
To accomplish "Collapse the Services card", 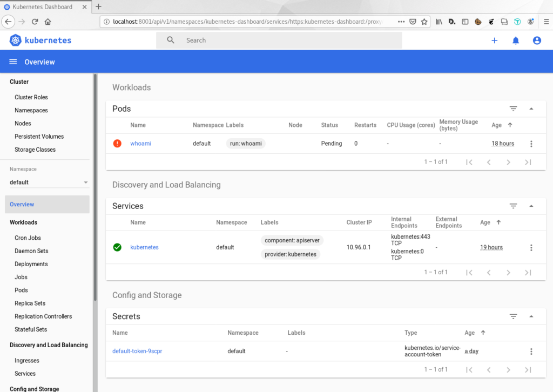I will coord(531,206).
